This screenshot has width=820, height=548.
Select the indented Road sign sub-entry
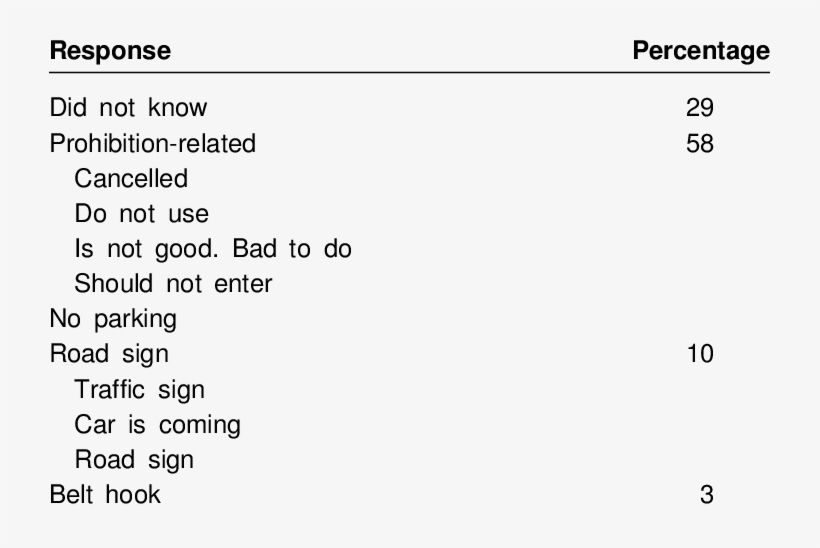point(134,460)
